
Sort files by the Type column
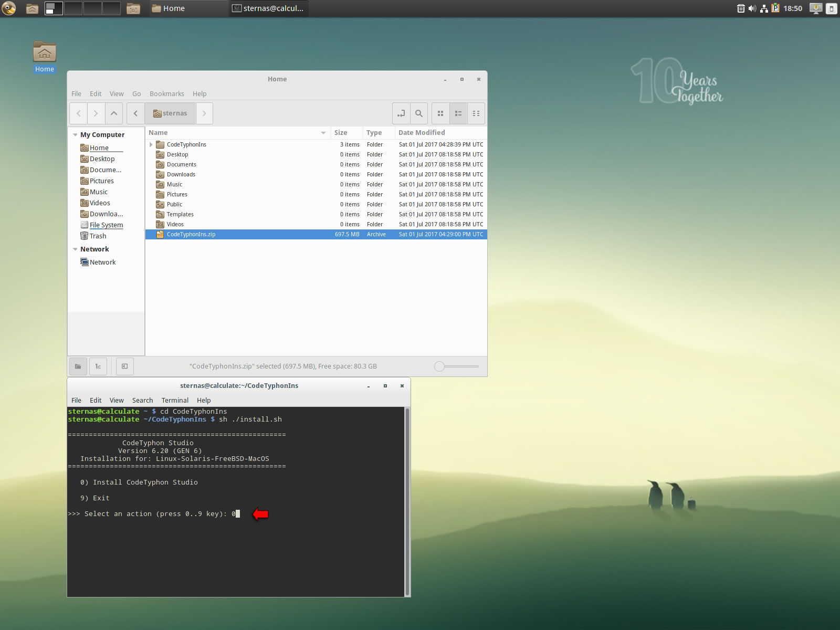pos(379,133)
